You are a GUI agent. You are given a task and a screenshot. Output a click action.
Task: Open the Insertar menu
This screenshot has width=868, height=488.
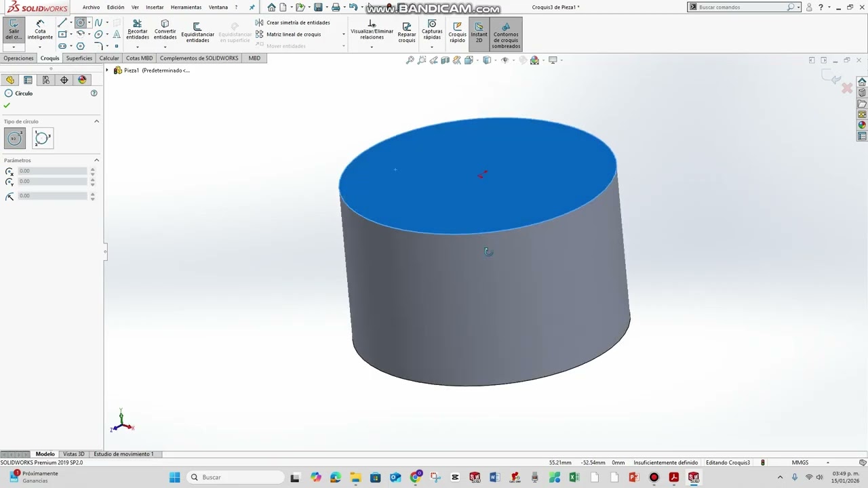pyautogui.click(x=155, y=7)
